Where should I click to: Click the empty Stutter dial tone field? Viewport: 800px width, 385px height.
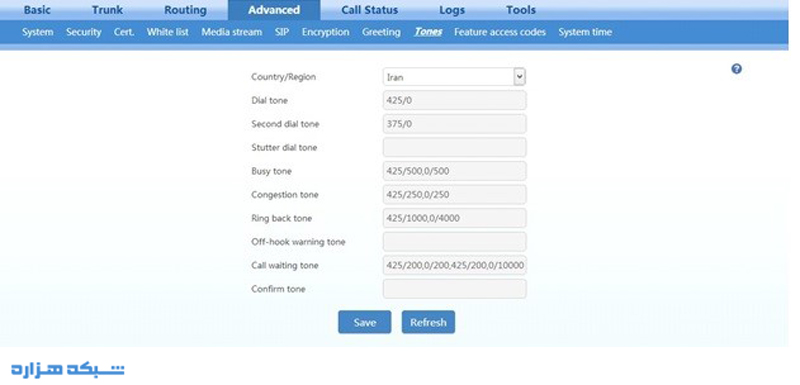tap(454, 147)
